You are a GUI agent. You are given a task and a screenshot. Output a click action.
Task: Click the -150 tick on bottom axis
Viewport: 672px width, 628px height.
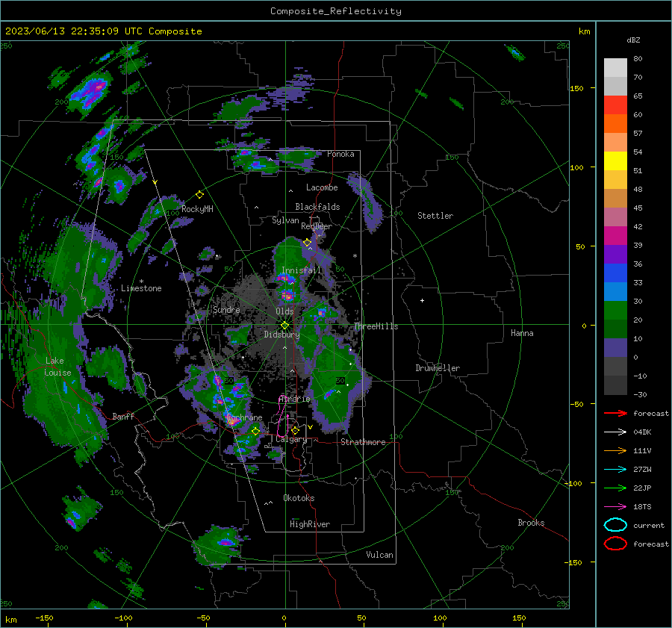(44, 618)
